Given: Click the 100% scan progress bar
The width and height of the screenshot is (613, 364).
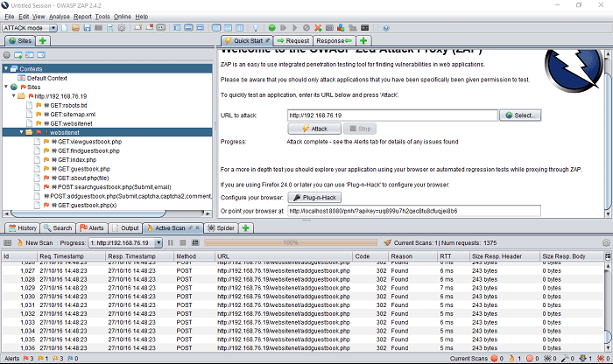Looking at the screenshot, I should [291, 242].
